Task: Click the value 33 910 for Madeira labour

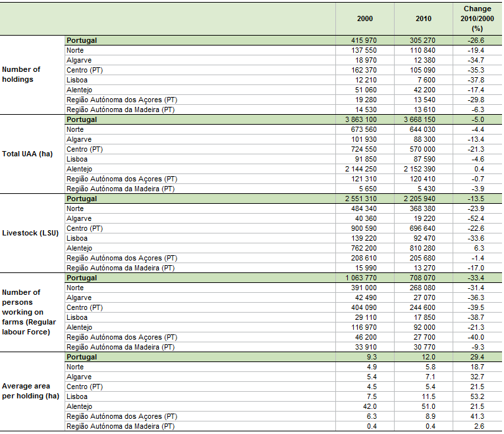Action: pyautogui.click(x=366, y=347)
